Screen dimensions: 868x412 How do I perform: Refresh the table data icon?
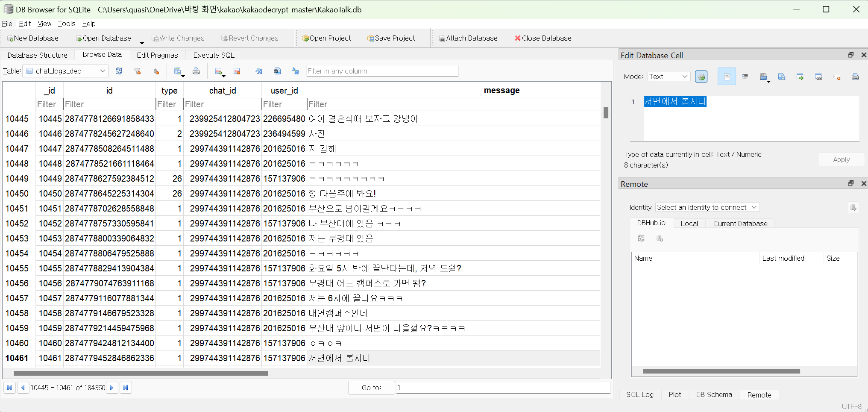[x=119, y=71]
